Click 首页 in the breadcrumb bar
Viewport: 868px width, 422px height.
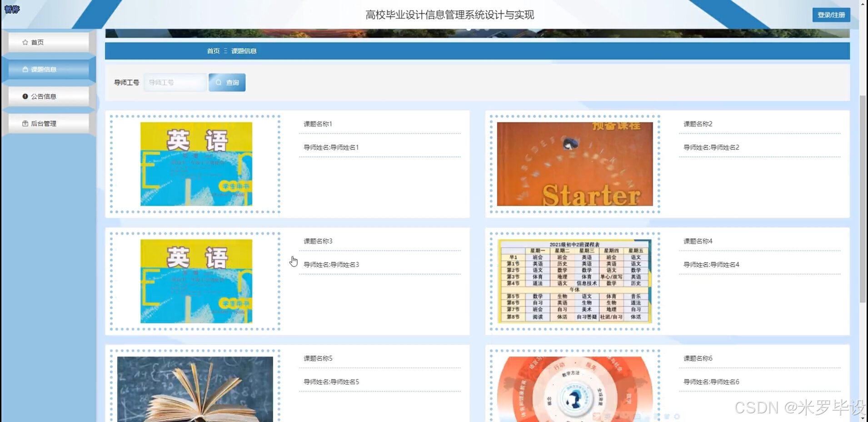[x=213, y=51]
